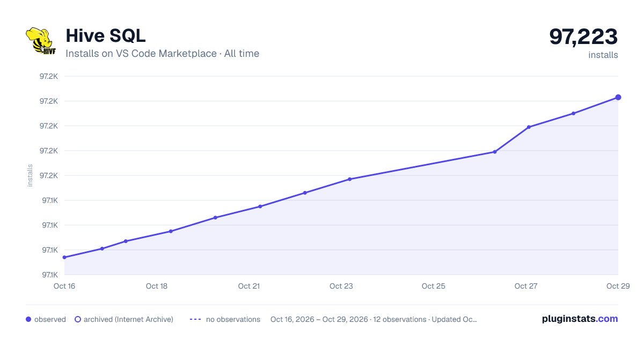This screenshot has height=338, width=644.
Task: Click the Oct 29 axis label
Action: (617, 286)
